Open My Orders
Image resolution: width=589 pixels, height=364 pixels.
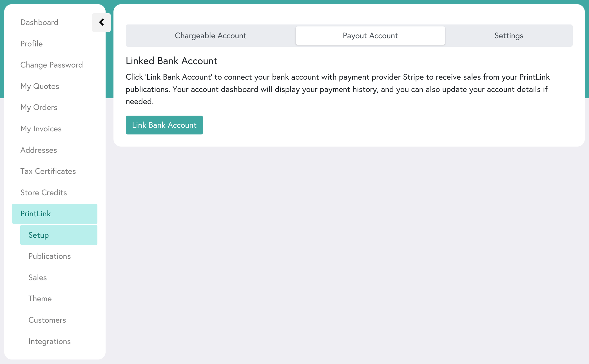(39, 107)
